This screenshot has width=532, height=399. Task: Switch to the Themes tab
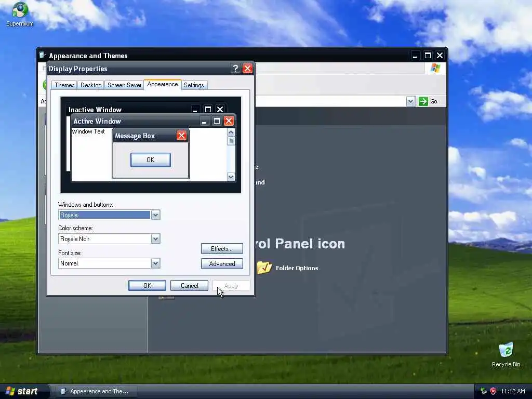point(64,85)
